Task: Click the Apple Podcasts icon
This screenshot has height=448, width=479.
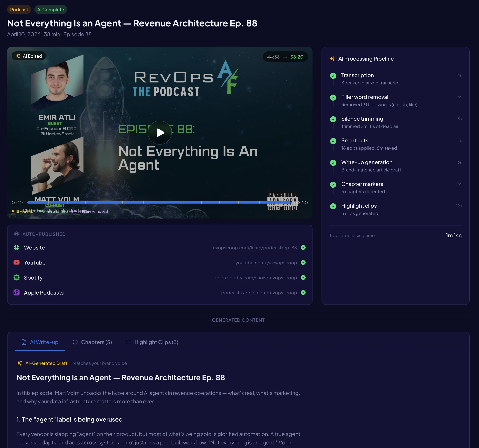Action: tap(16, 292)
